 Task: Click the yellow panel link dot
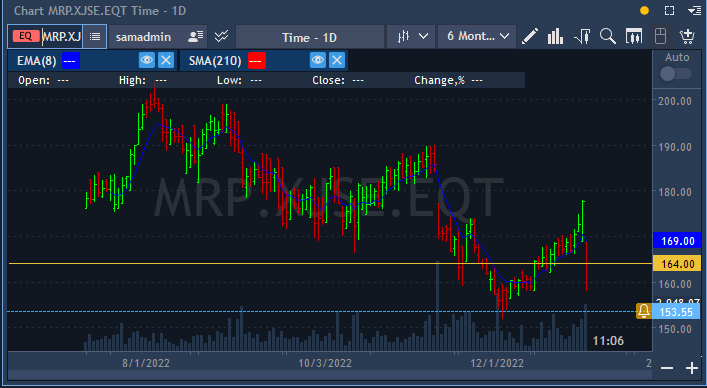click(x=644, y=10)
